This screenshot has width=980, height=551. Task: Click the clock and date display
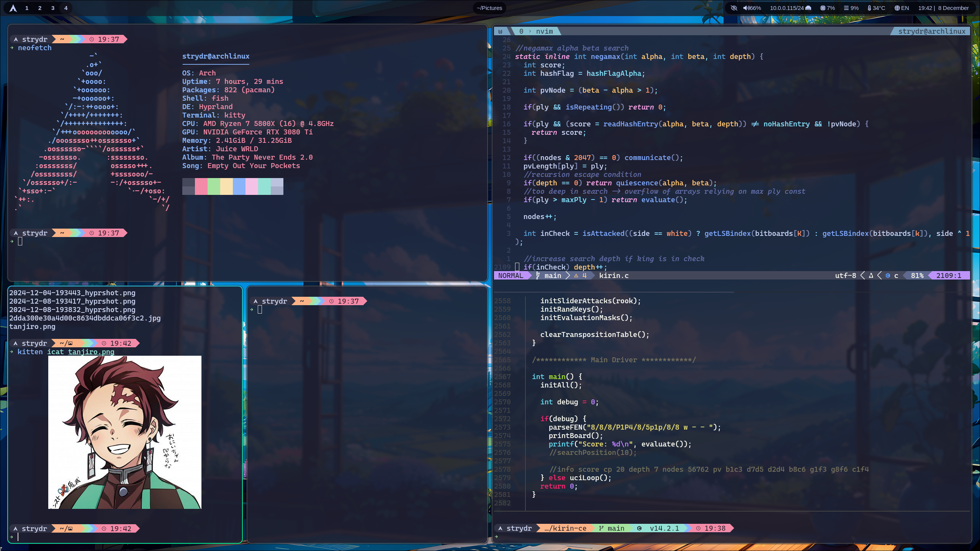pyautogui.click(x=943, y=8)
